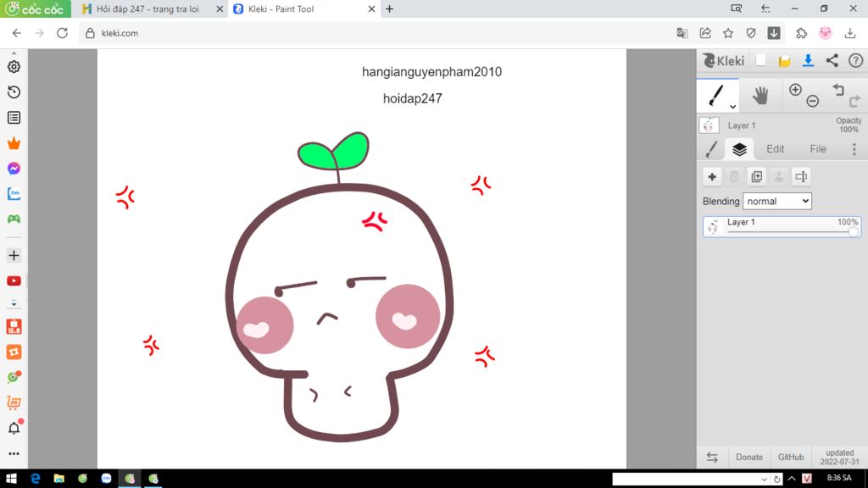Open the Windows Start menu
The image size is (868, 488).
(x=11, y=479)
